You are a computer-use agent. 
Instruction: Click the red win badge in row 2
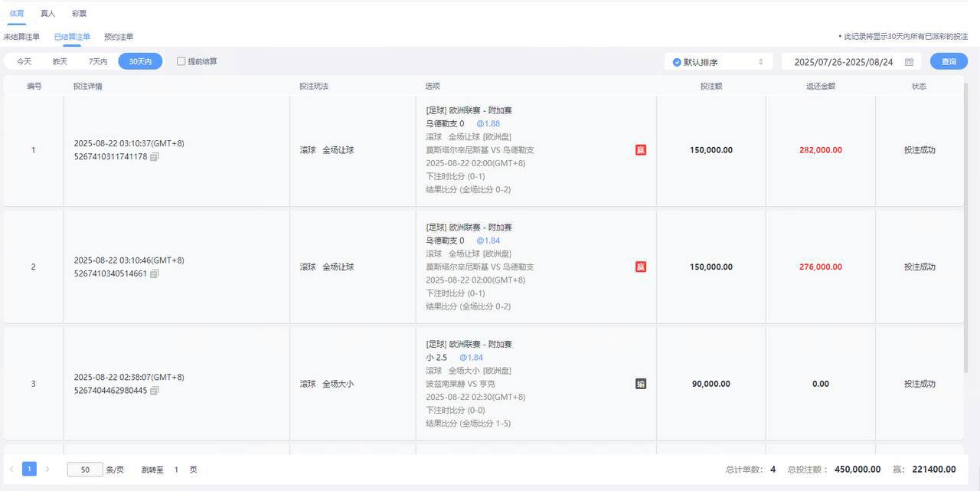[x=641, y=267]
